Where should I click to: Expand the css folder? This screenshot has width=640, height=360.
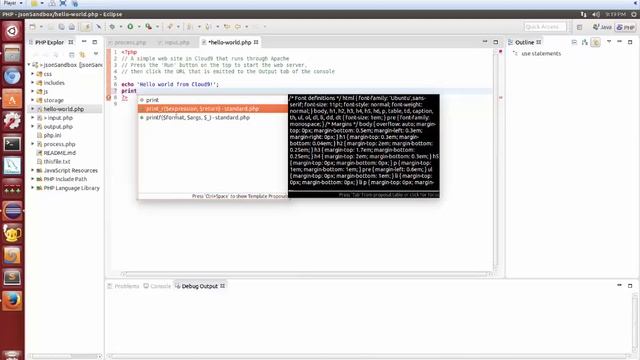(x=33, y=74)
